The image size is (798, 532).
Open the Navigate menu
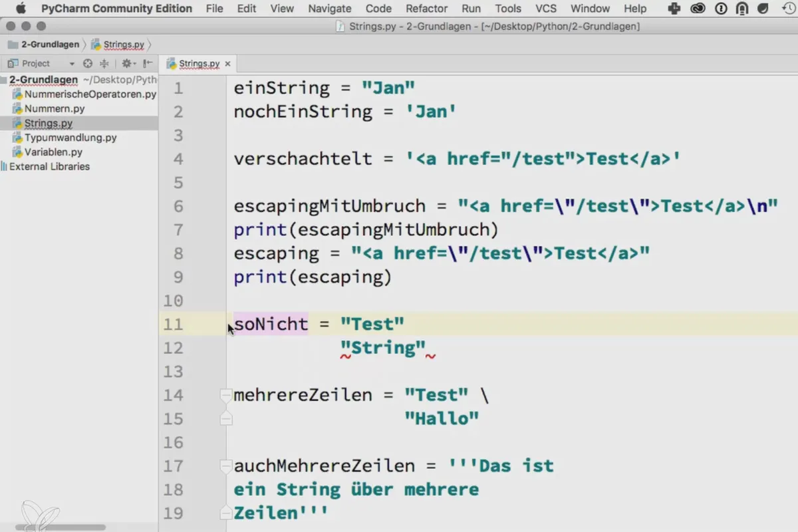pyautogui.click(x=330, y=9)
